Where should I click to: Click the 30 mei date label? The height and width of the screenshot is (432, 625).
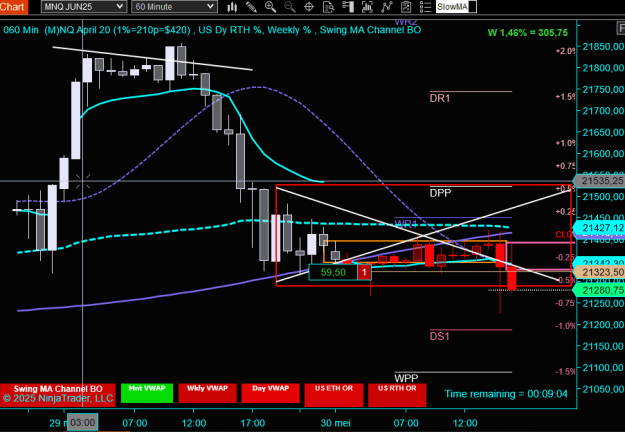tap(336, 423)
